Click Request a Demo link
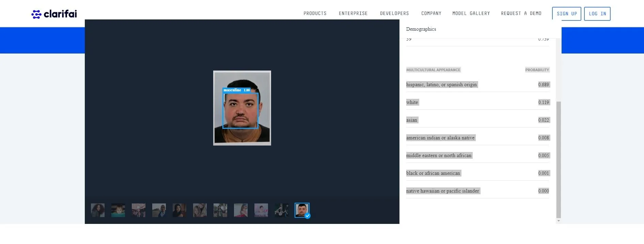Screen dimensions: 644x244 tap(521, 14)
